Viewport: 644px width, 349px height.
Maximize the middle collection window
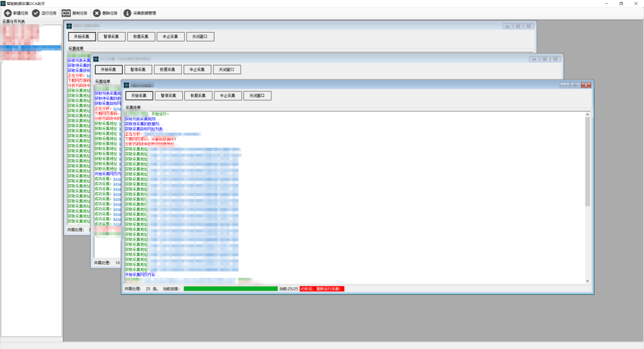click(x=545, y=58)
